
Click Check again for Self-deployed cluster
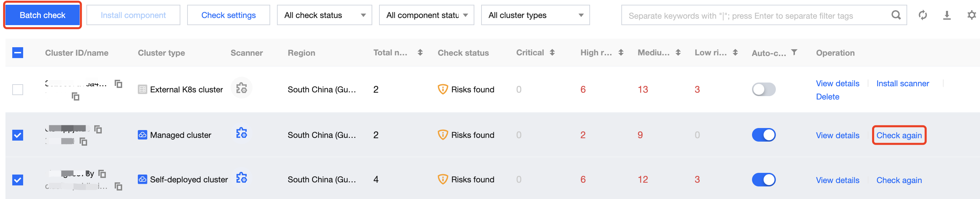tap(899, 180)
